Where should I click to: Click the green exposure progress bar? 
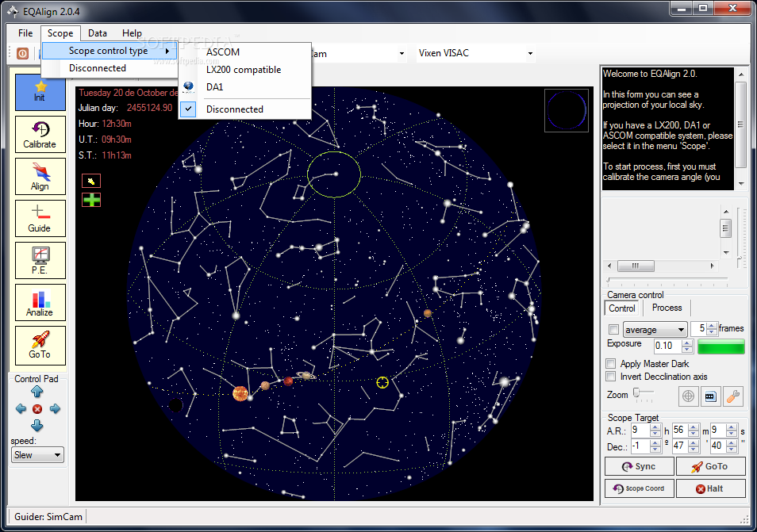coord(720,346)
